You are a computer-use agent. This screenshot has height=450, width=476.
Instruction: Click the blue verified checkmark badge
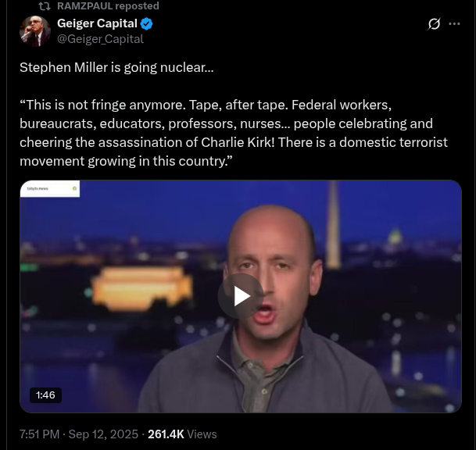146,23
